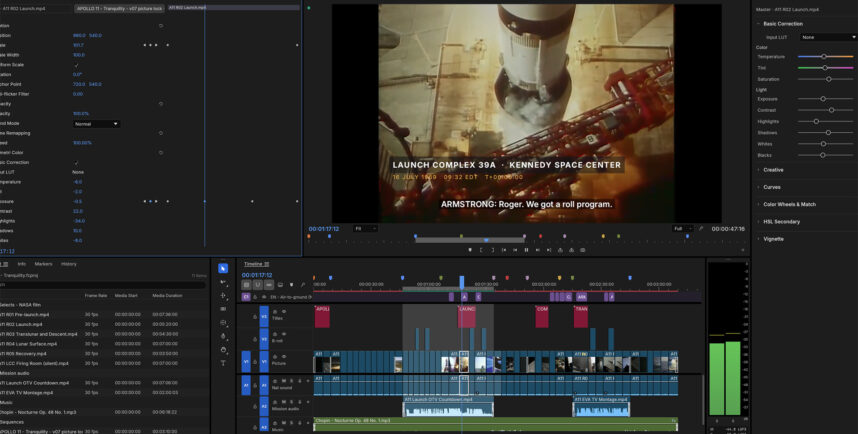Open the Timeline panel tab menu
858x434 pixels.
(266, 264)
